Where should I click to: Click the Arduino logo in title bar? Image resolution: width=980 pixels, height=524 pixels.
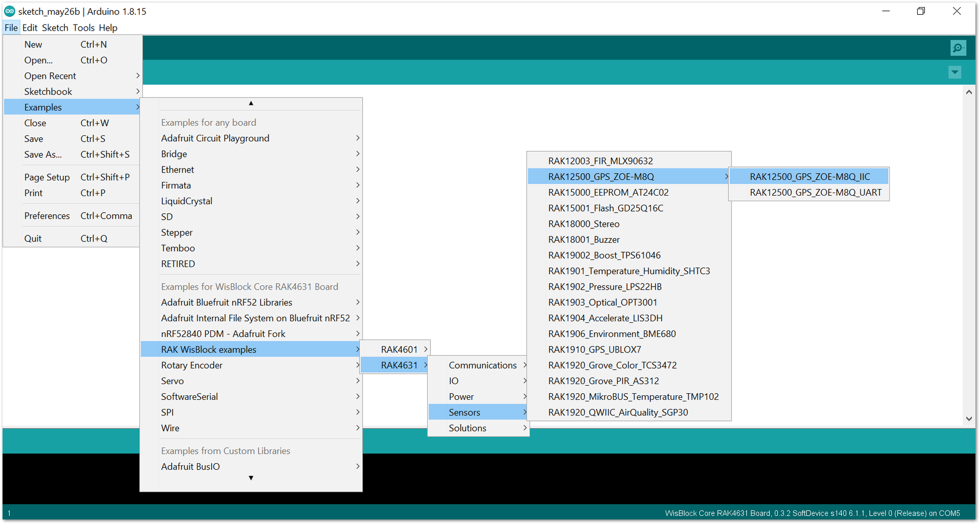point(9,11)
